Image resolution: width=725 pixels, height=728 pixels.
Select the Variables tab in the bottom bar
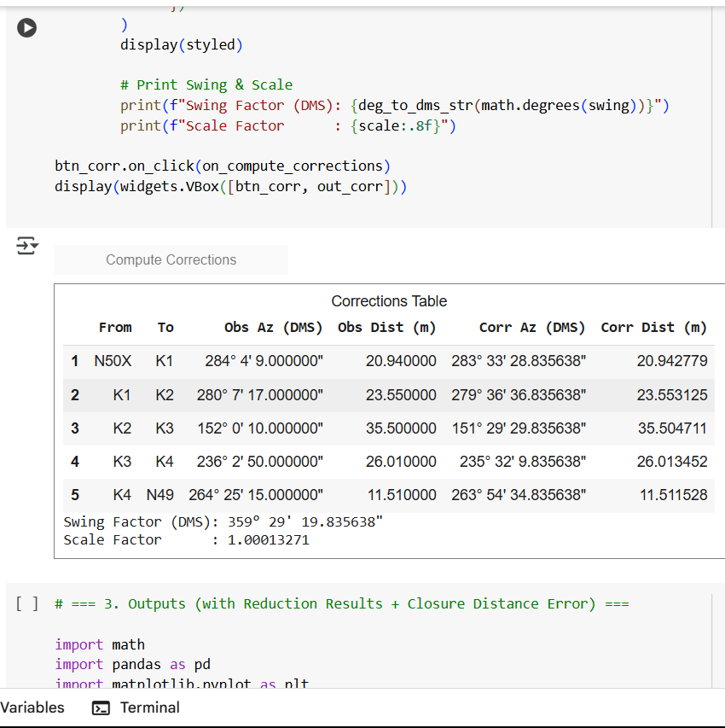[x=32, y=708]
